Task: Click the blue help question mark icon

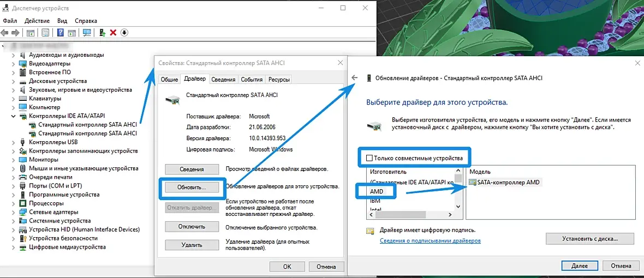Action: coord(61,32)
